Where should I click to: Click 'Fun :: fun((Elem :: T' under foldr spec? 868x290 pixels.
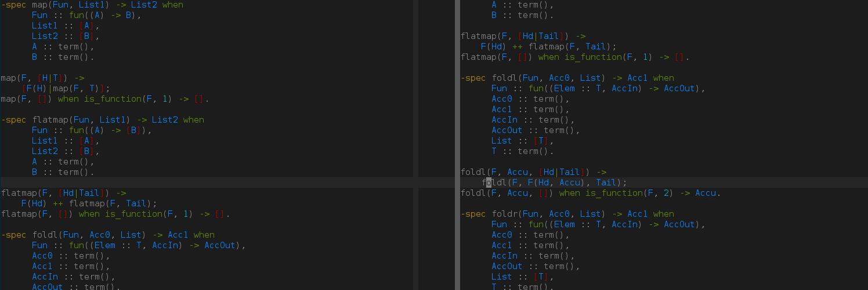(598, 224)
